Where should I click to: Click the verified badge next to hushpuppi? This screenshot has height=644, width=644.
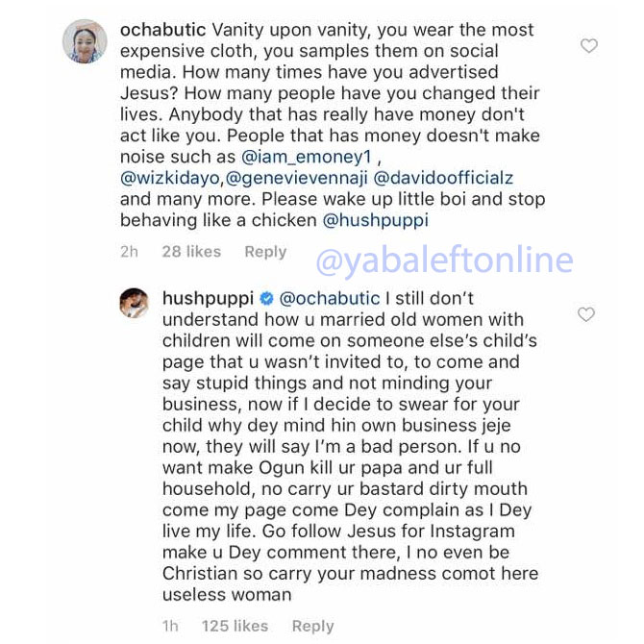(267, 300)
